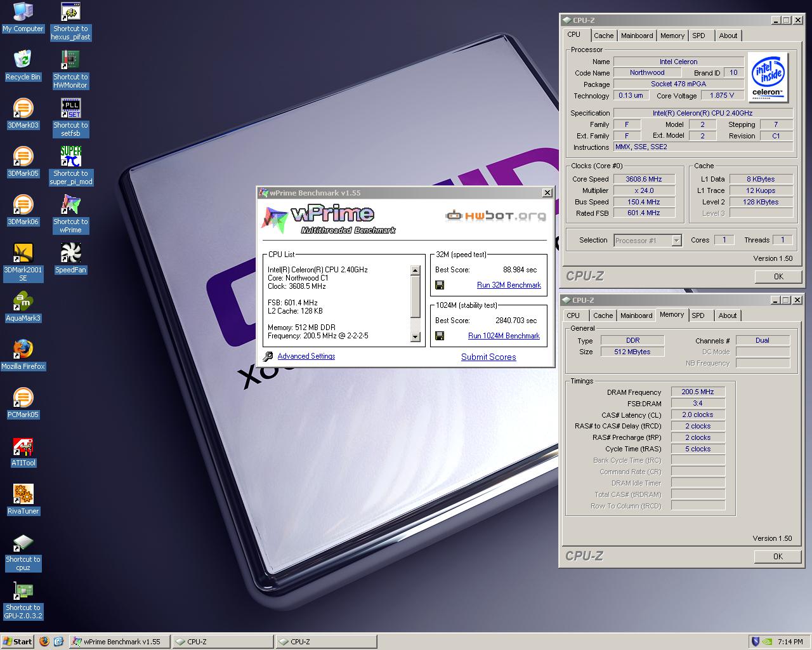Open About tab in upper CPU-Z window

tap(728, 36)
